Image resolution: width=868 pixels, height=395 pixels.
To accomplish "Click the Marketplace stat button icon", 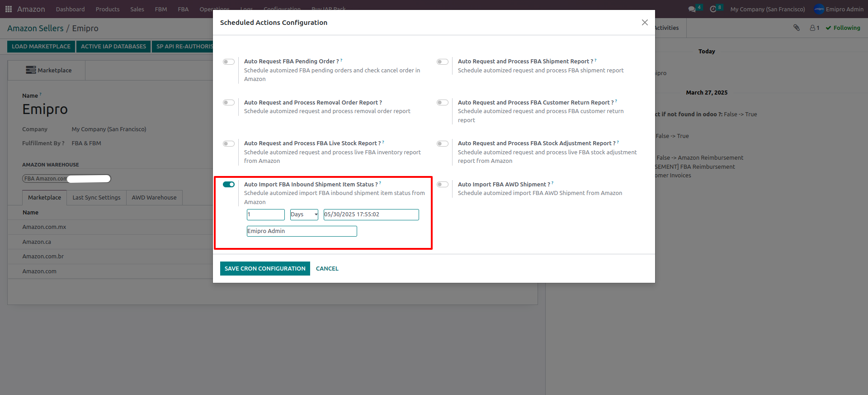I will tap(31, 70).
